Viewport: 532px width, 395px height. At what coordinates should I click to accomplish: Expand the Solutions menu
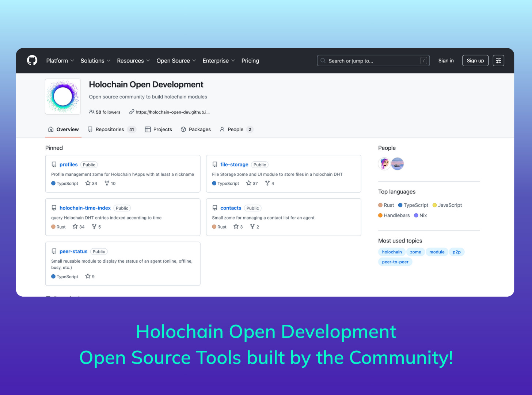point(95,61)
